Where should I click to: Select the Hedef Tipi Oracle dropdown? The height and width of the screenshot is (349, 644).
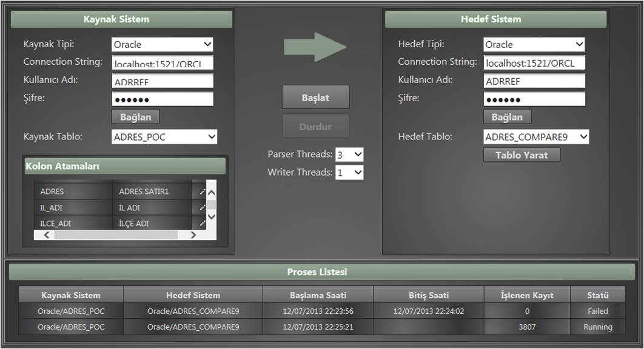point(534,44)
